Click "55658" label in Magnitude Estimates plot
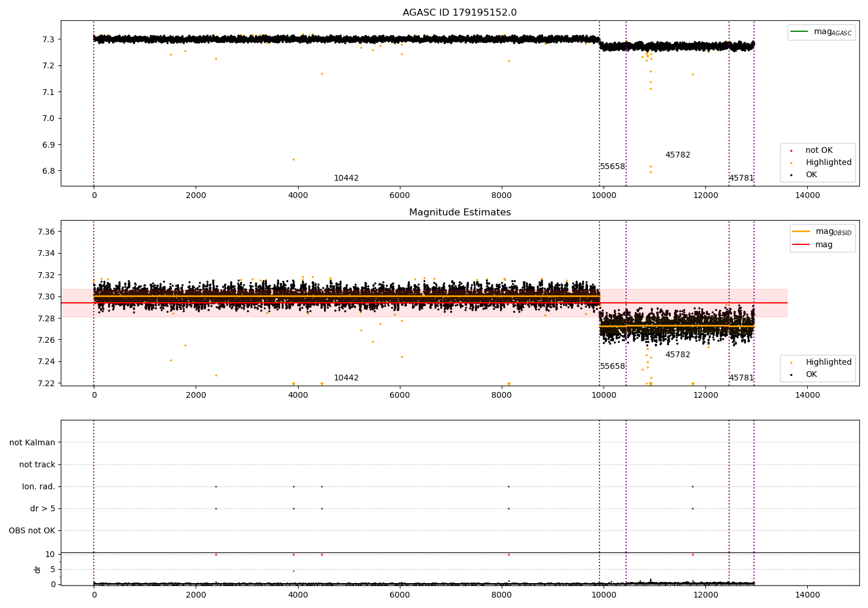The height and width of the screenshot is (608, 868). click(x=612, y=367)
